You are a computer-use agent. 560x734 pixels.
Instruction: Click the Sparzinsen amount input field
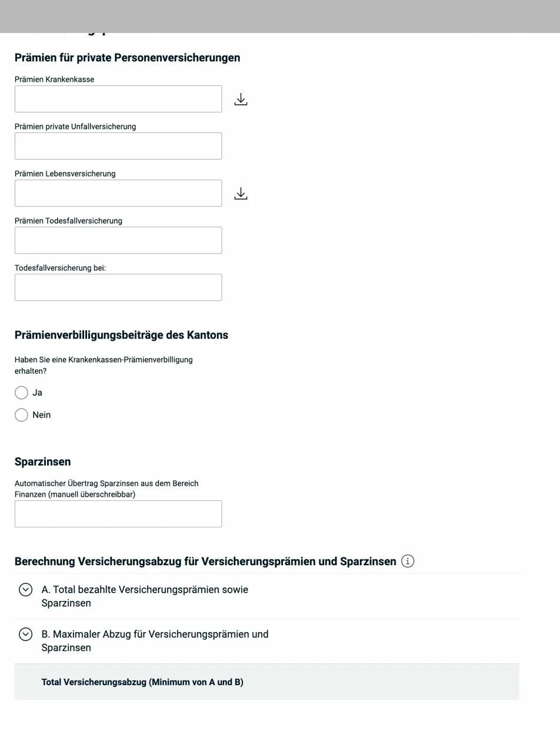coord(118,513)
